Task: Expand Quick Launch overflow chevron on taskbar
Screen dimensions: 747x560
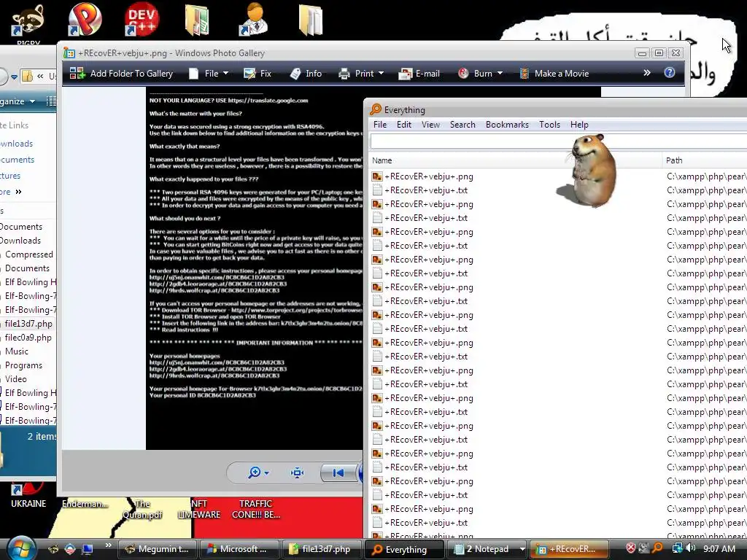Action: click(x=108, y=545)
